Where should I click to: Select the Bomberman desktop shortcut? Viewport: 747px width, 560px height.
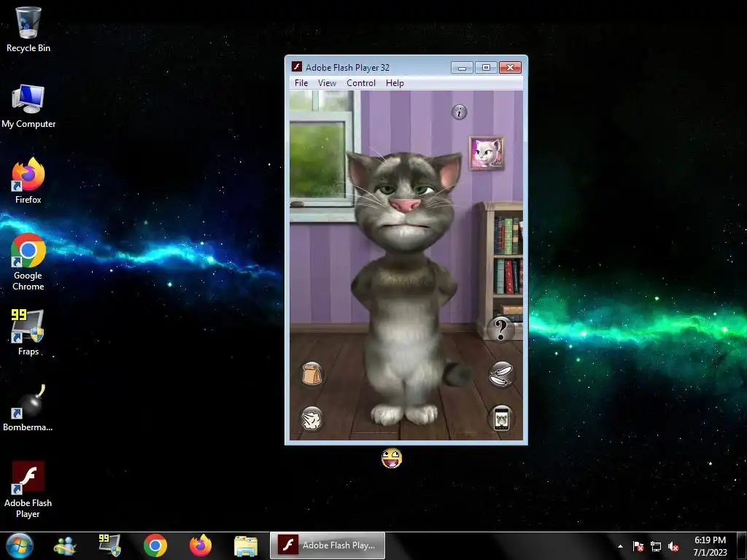pos(28,408)
